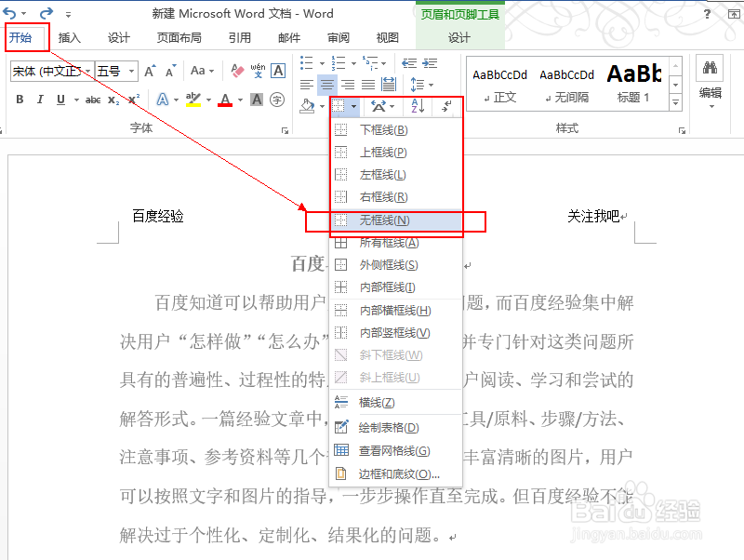Expand the styles gallery more arrow

tap(676, 102)
